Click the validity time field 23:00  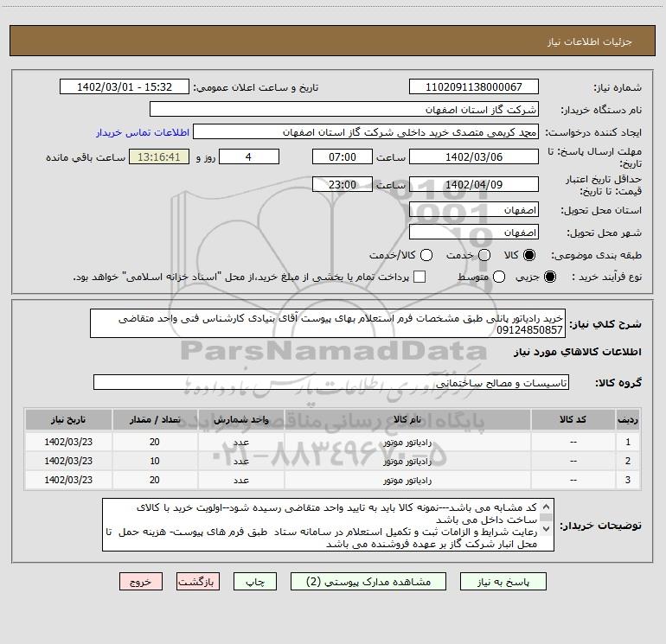click(343, 185)
